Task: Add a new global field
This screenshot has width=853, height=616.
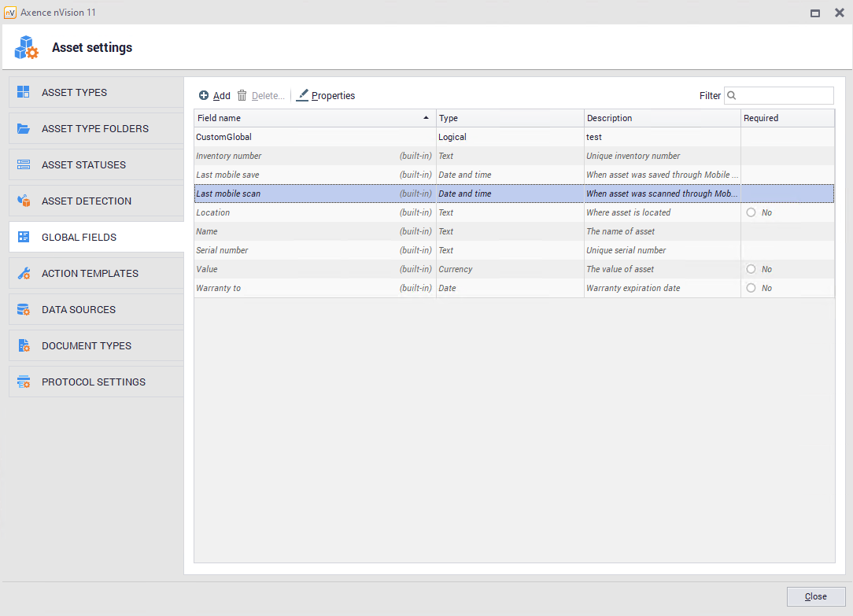Action: [214, 95]
